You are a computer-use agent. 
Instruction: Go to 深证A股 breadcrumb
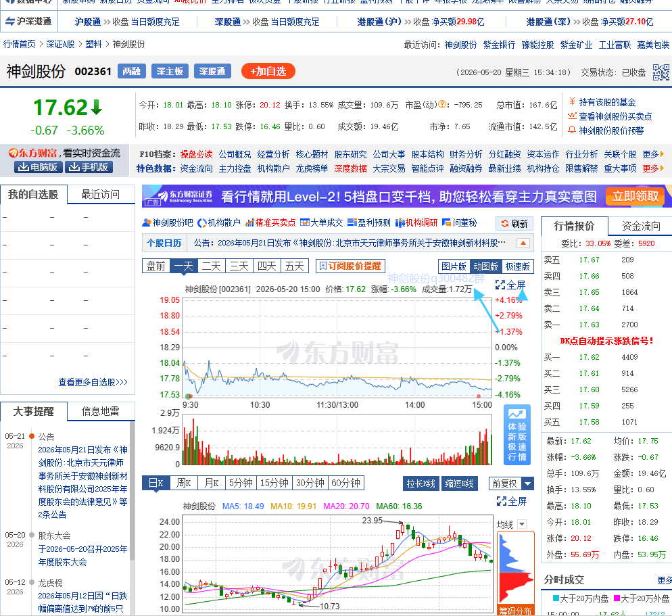point(60,44)
